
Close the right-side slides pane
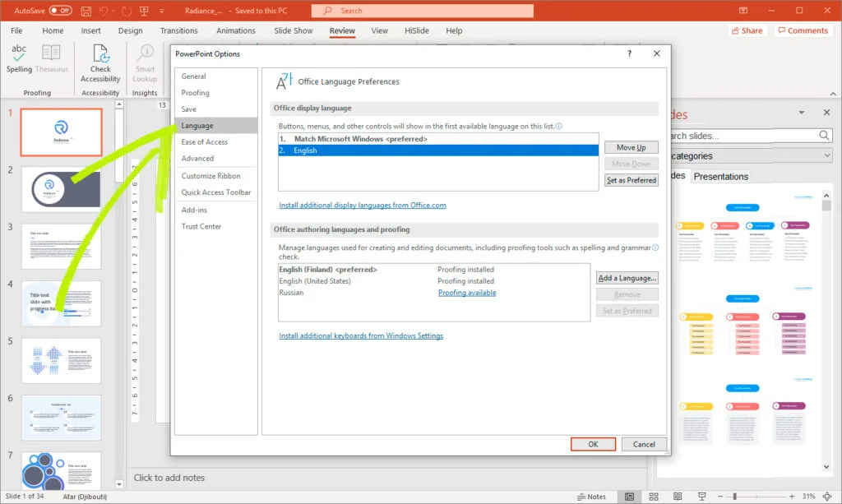coord(826,113)
